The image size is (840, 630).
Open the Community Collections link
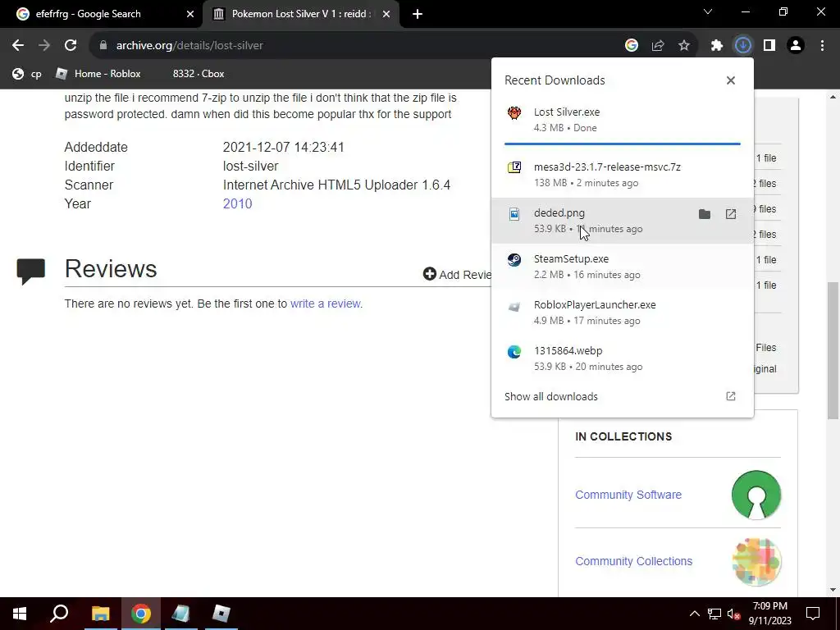point(633,561)
